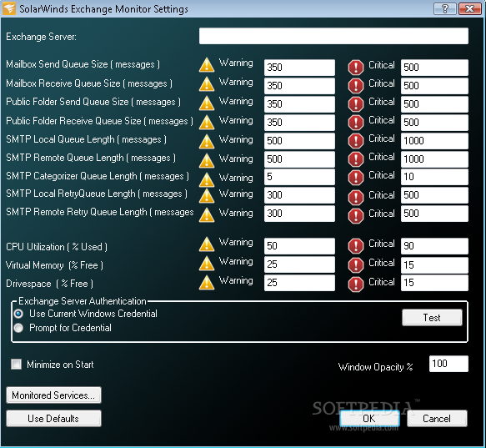Click SMTP Local Queue Length critical field
The image size is (486, 448).
[x=434, y=140]
